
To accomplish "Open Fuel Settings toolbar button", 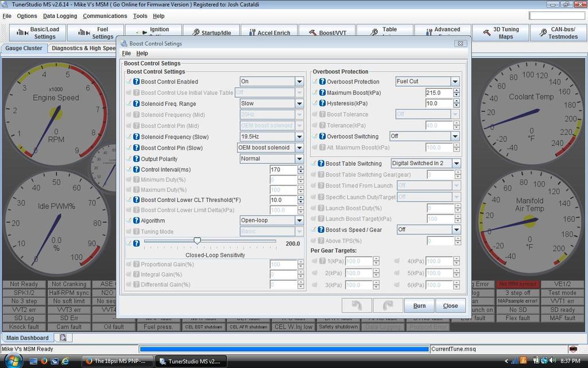I will point(96,33).
